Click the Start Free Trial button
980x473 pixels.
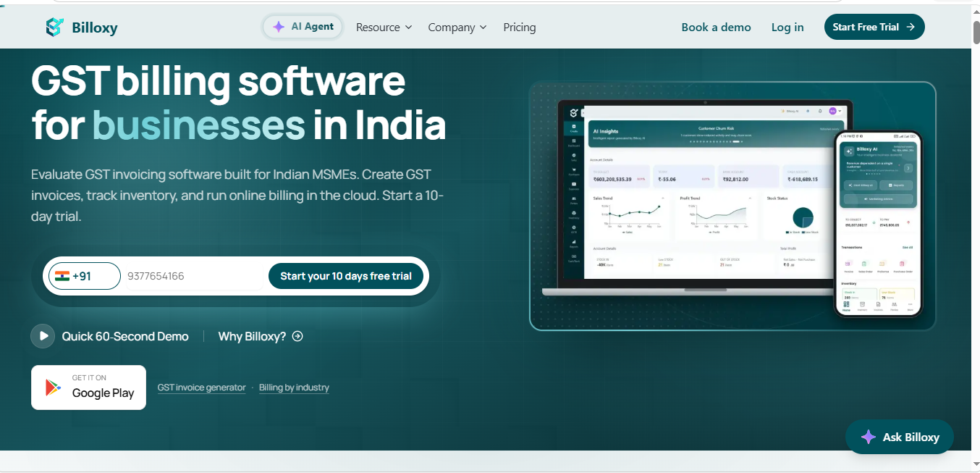tap(874, 27)
